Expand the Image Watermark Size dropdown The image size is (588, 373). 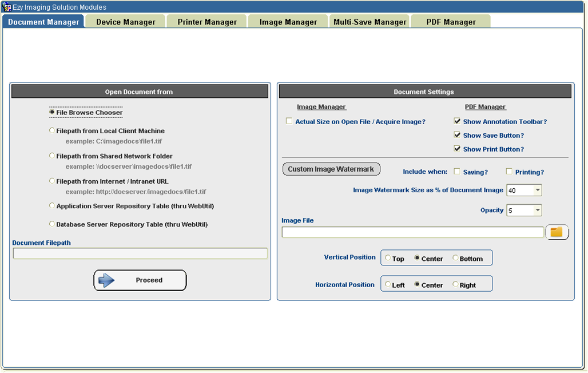click(537, 191)
